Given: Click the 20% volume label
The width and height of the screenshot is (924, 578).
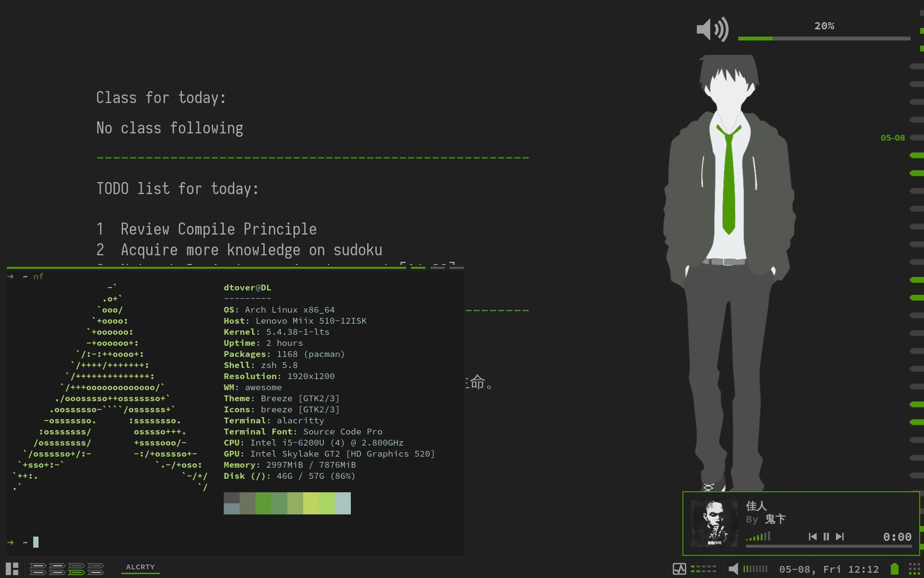Looking at the screenshot, I should click(824, 26).
